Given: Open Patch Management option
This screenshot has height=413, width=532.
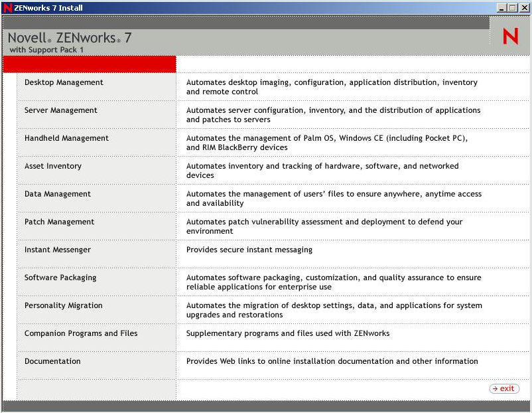Looking at the screenshot, I should point(60,222).
